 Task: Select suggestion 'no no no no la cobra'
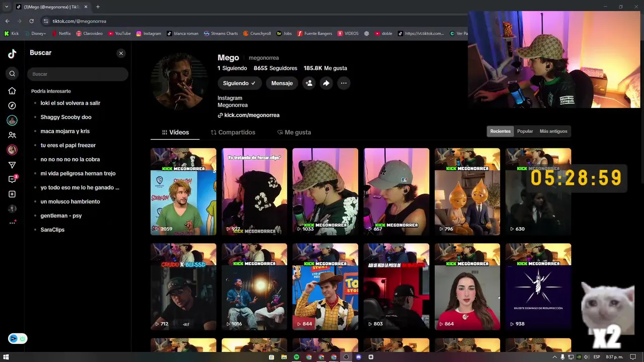point(70,159)
